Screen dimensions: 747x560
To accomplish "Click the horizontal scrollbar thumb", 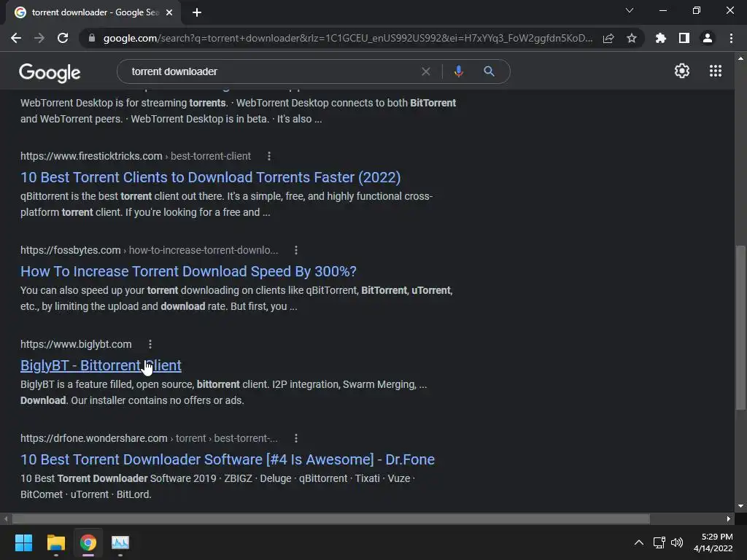I will [330, 518].
